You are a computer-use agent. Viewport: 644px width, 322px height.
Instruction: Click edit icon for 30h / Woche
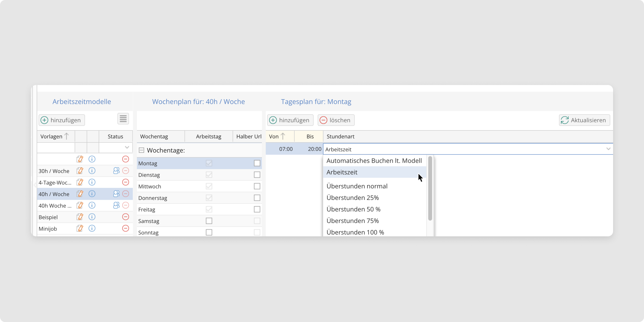click(80, 171)
